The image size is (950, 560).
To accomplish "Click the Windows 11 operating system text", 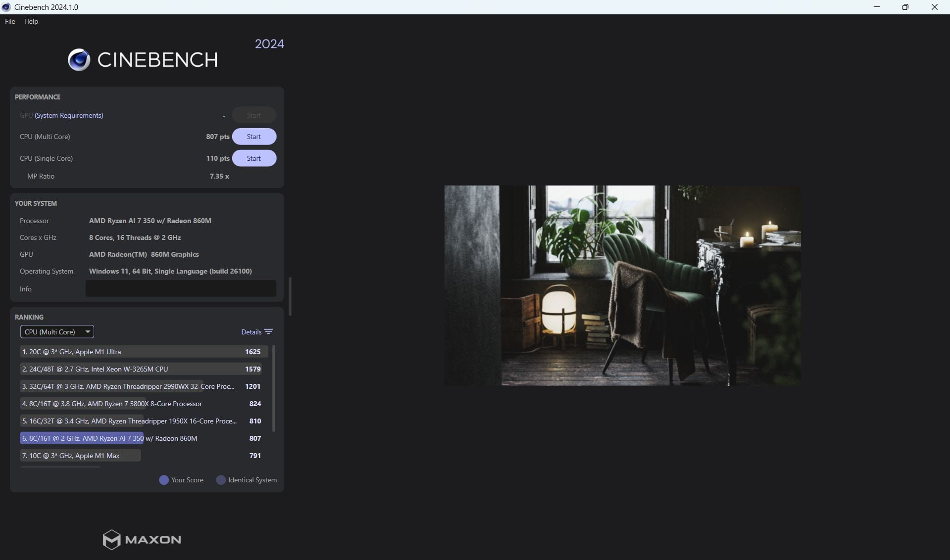I will tap(170, 271).
